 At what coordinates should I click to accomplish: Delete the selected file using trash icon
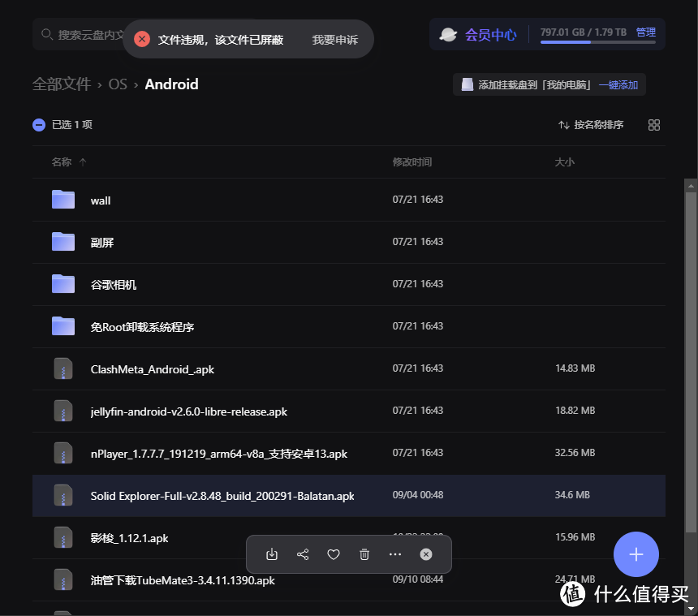click(x=364, y=554)
